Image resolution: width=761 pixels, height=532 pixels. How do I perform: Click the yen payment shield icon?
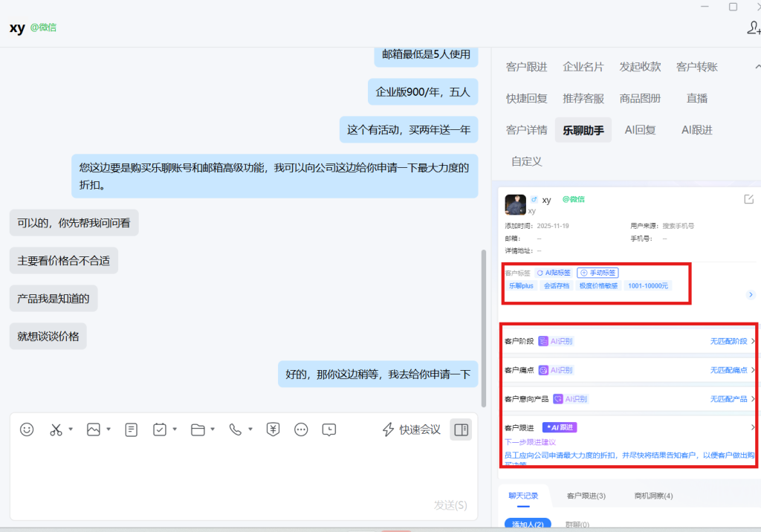click(273, 429)
